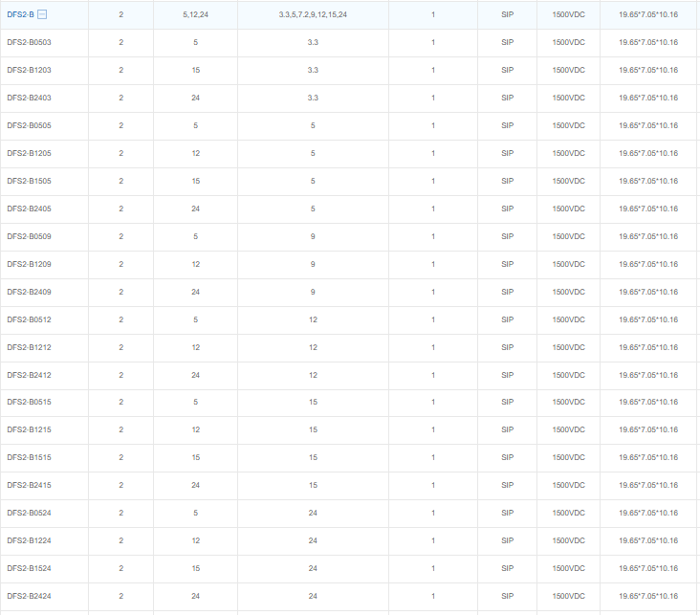
Task: Click input voltage 15 in DFS2-B1524 row
Action: [195, 568]
